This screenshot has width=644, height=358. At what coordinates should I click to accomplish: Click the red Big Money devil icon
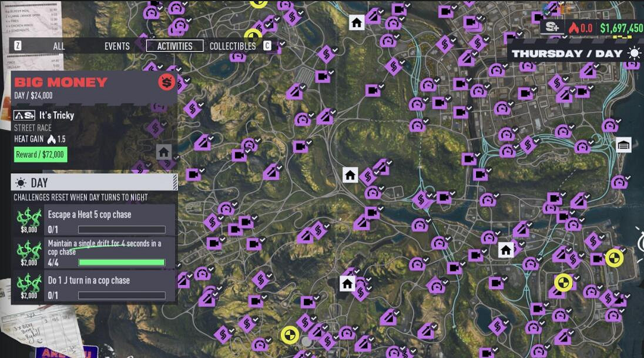pyautogui.click(x=166, y=82)
